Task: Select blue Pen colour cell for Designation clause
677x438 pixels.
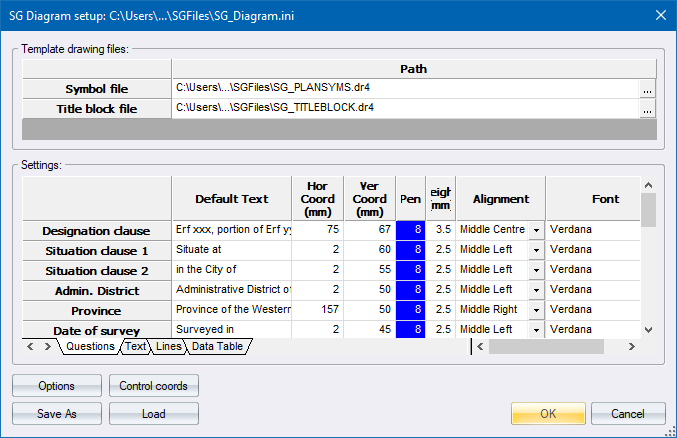Action: pos(410,230)
